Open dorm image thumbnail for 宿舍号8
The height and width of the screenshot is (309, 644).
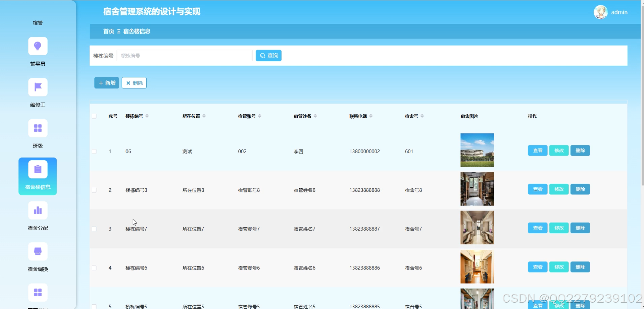click(477, 189)
